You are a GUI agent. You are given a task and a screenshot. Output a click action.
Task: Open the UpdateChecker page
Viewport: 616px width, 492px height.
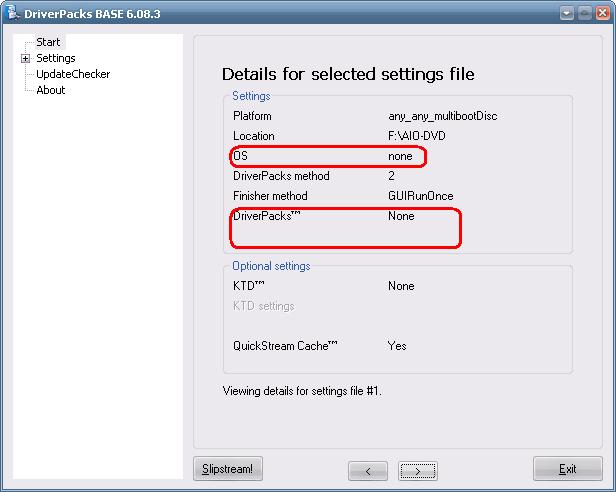pyautogui.click(x=72, y=74)
